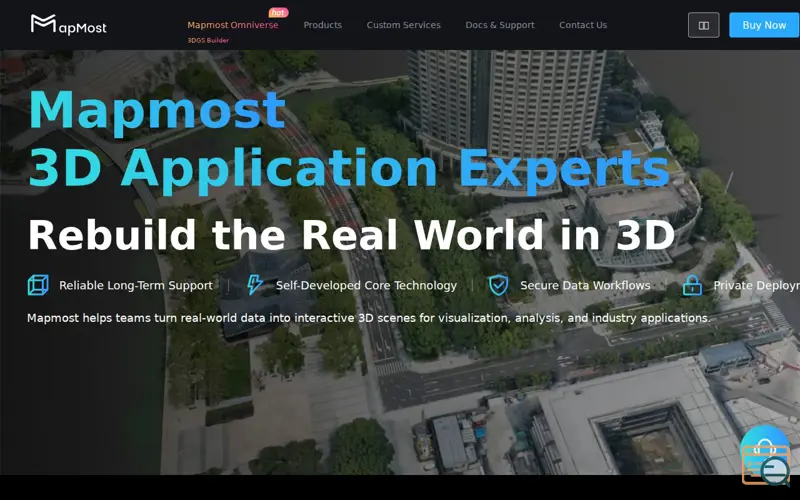The width and height of the screenshot is (800, 500).
Task: Click the lock icon beside Private Deployment
Action: tap(692, 285)
